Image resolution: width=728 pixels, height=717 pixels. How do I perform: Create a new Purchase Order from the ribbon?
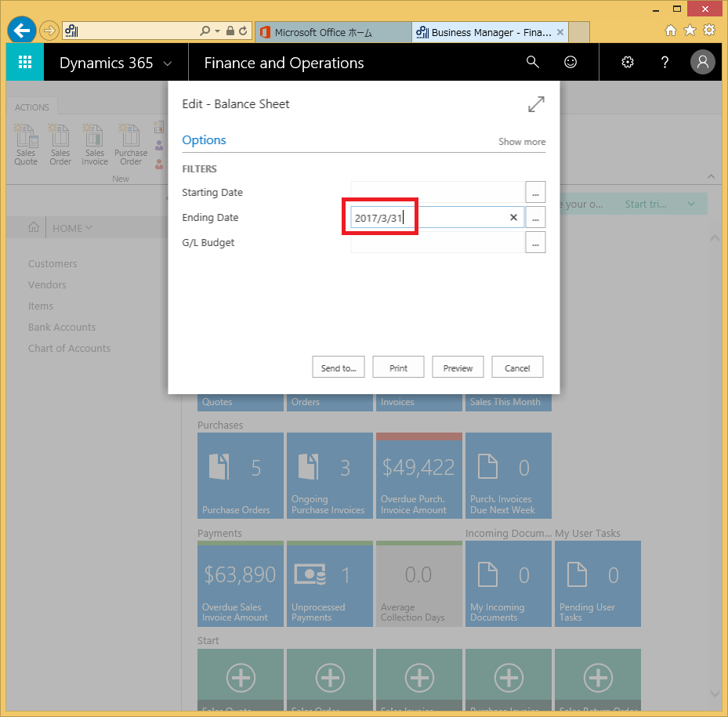click(131, 144)
